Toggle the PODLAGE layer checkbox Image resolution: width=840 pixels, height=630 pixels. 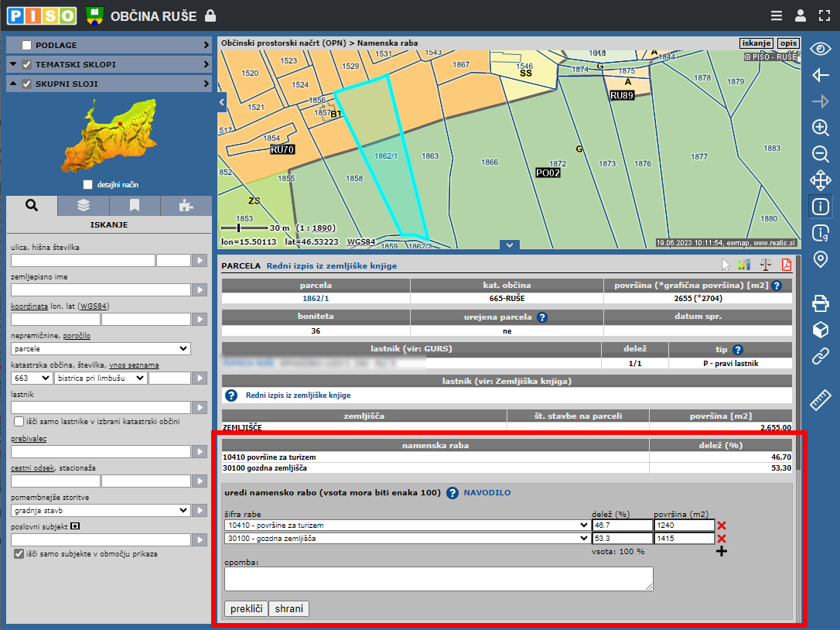tap(27, 46)
